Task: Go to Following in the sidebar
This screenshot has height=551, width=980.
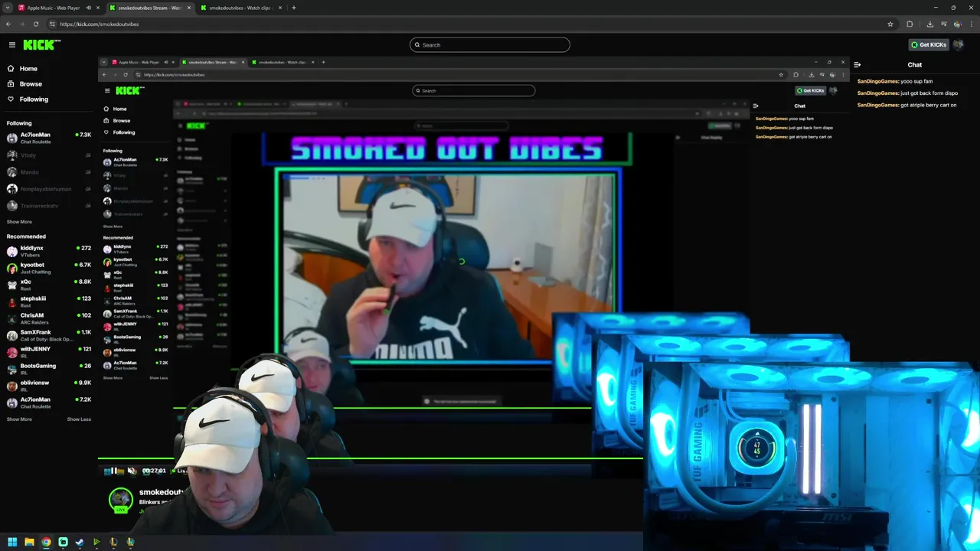Action: point(34,99)
